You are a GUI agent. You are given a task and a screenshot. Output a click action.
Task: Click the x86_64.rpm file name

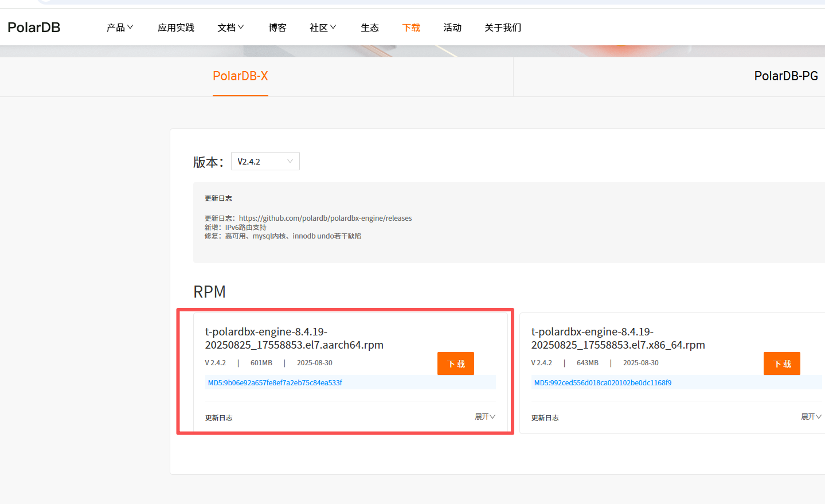(618, 338)
